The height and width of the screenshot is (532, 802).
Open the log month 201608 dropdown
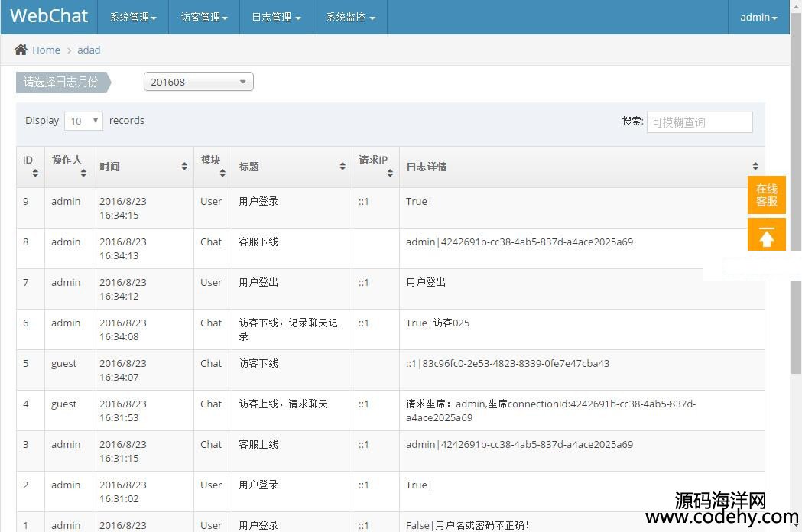coord(198,82)
